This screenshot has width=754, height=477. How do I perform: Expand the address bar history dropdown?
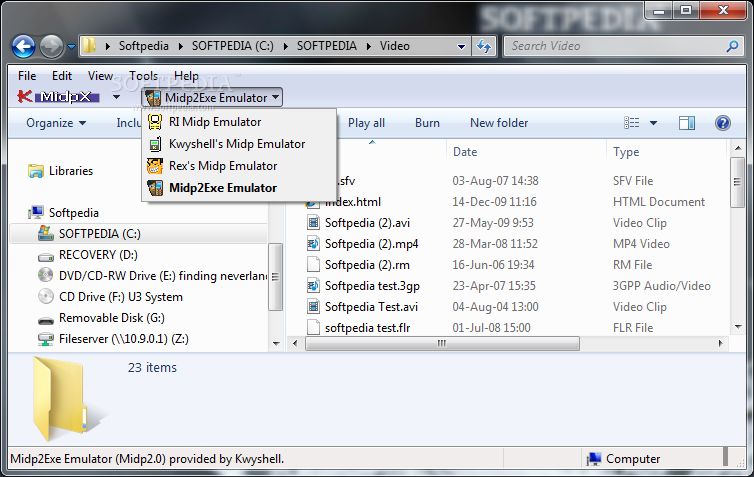(x=461, y=47)
